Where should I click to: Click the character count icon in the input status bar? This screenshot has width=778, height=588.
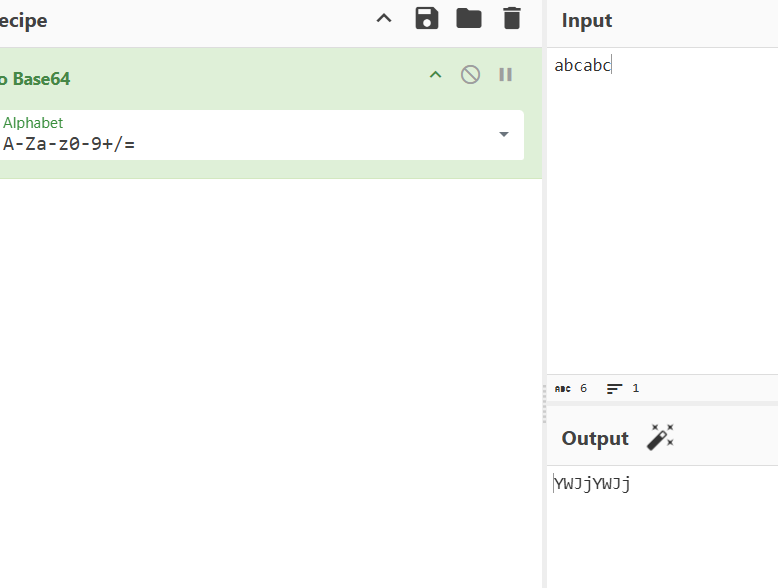tap(563, 388)
